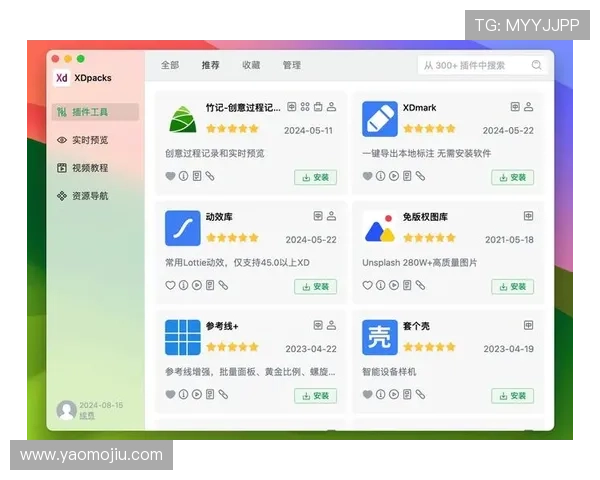Screen dimensions: 600x480
Task: Focus the 从 300+ 插件中搜索 search field
Action: (482, 65)
